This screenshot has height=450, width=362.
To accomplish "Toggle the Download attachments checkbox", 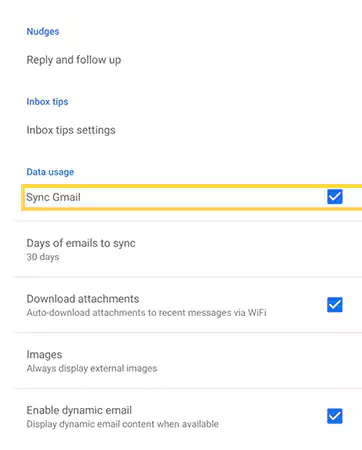I will point(335,305).
